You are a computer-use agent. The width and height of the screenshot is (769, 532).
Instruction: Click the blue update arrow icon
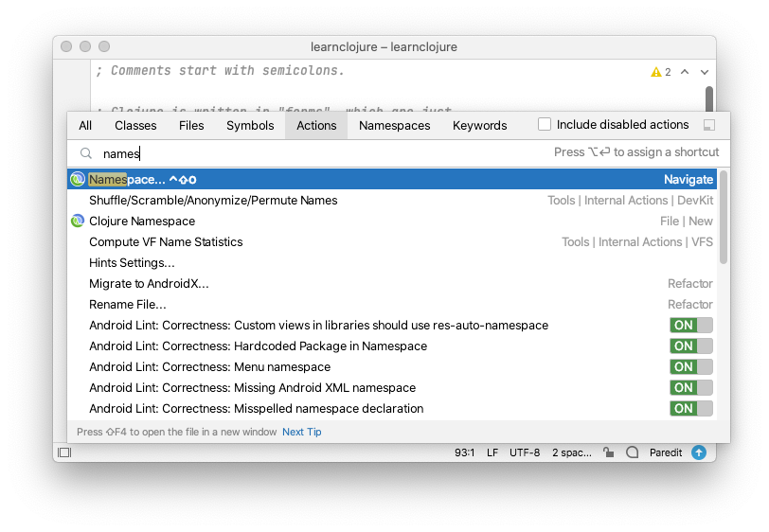(x=699, y=452)
